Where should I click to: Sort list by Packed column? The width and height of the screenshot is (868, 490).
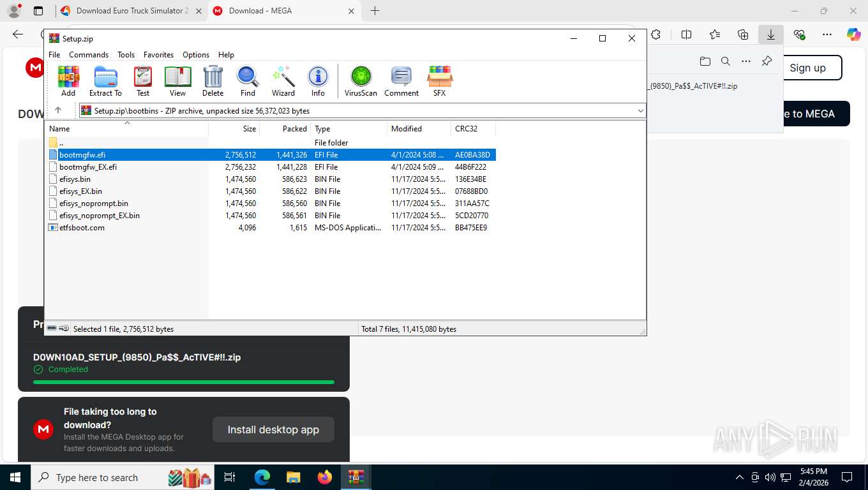point(285,129)
